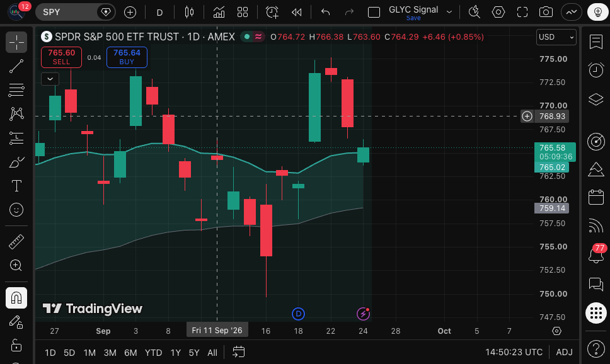Select the All time range

click(x=212, y=353)
